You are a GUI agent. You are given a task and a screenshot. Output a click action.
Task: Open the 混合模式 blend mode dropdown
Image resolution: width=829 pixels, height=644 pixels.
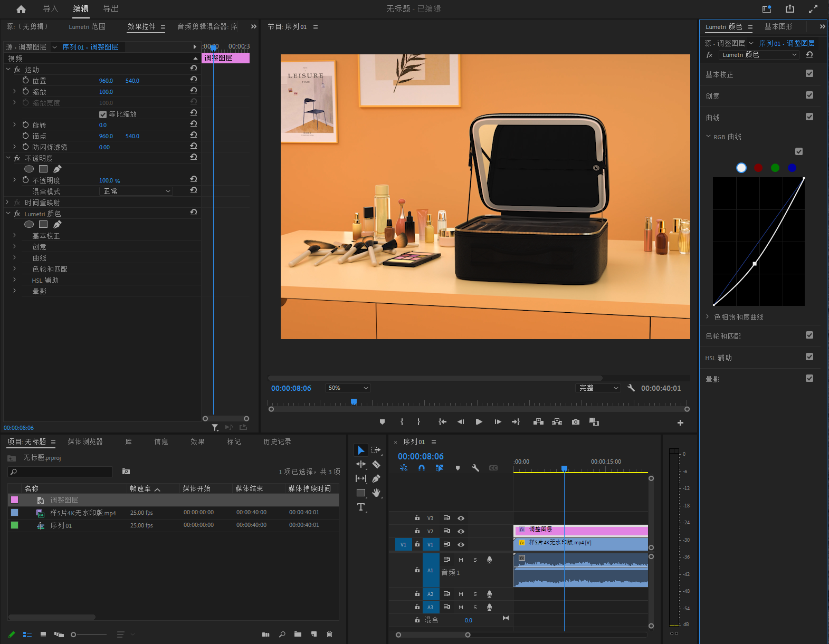[x=136, y=191]
